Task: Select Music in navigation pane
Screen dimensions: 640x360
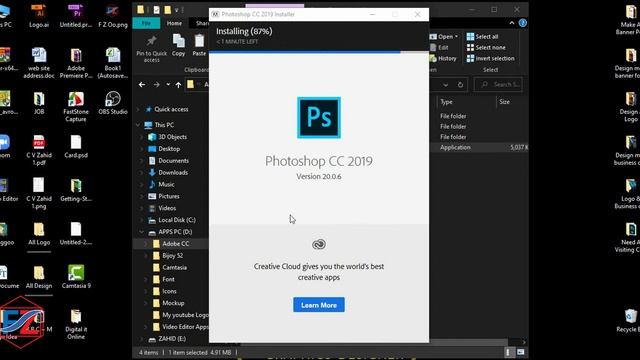Action: (162, 184)
